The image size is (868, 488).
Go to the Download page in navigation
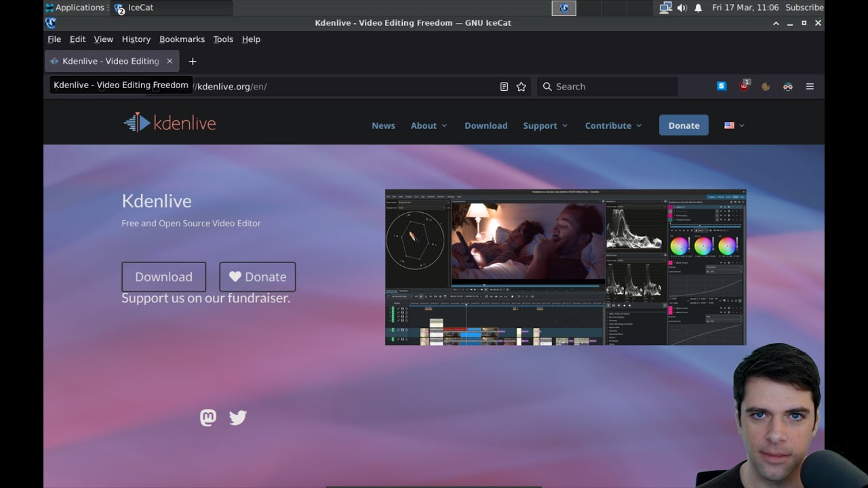(x=486, y=125)
